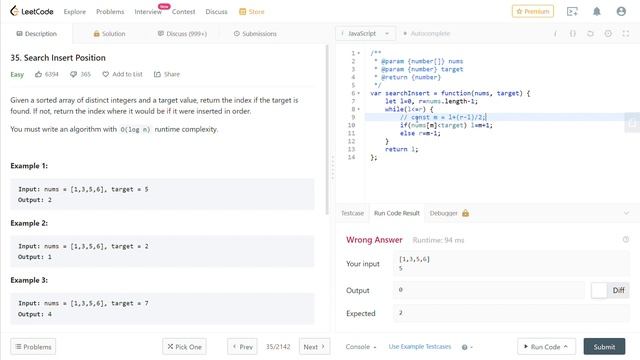
Task: Open the JavaScript language dropdown
Action: (365, 33)
